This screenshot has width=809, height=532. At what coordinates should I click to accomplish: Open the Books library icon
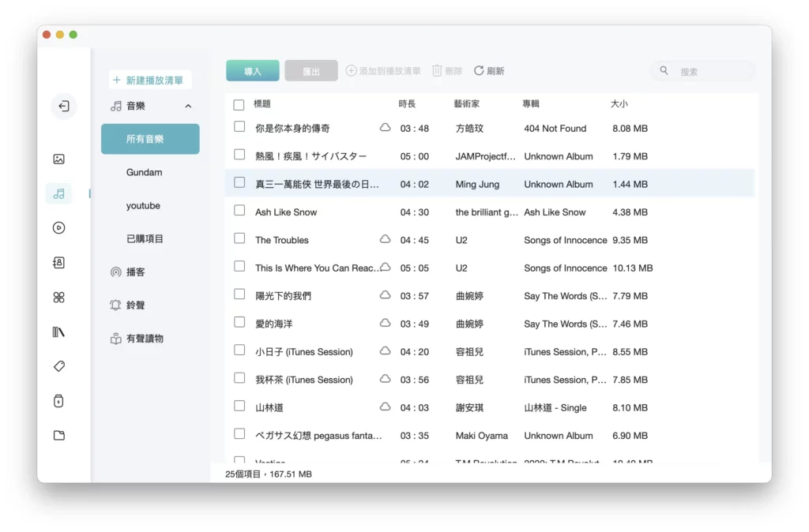(58, 332)
